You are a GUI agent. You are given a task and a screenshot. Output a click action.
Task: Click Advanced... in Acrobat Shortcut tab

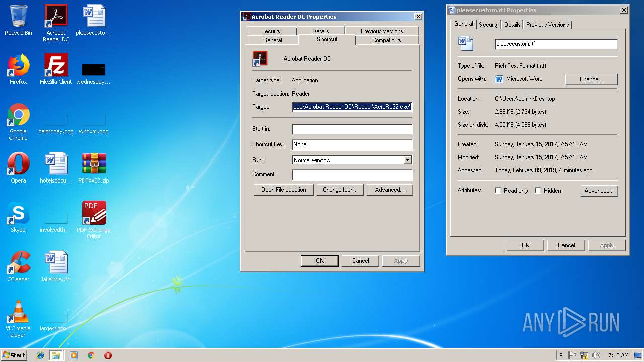point(389,190)
